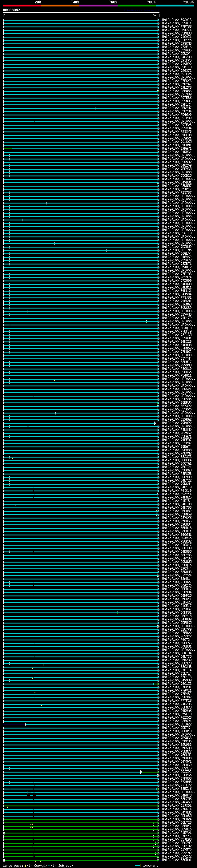Select hit UniRef100_A7PT66
Viewport: 197px width, 868px height.
tap(176, 26)
